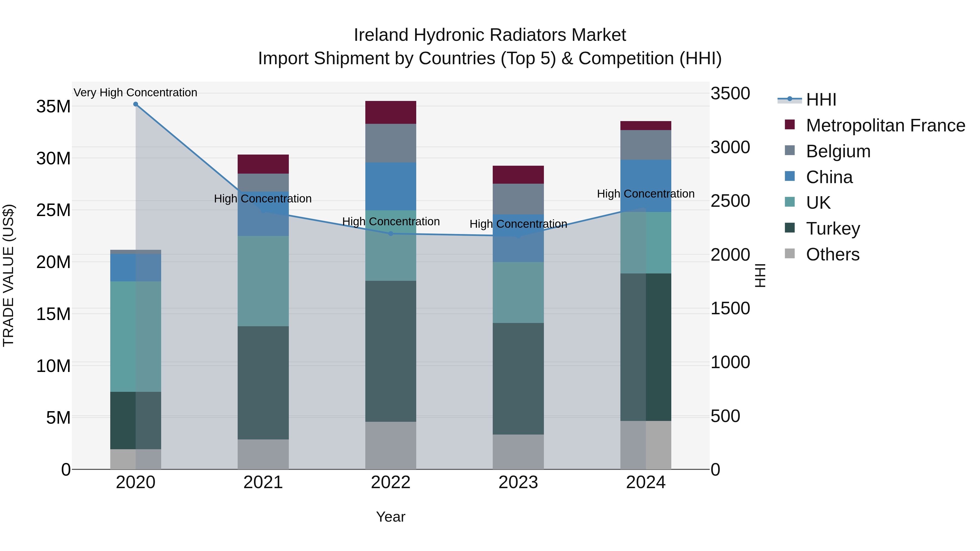
Task: Click the 2500 HHI axis tick label
Action: pos(730,201)
